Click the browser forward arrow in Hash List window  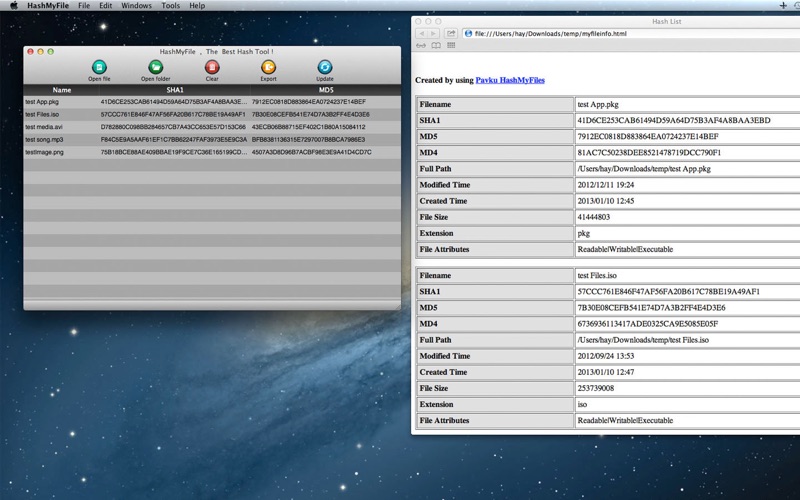(x=433, y=34)
